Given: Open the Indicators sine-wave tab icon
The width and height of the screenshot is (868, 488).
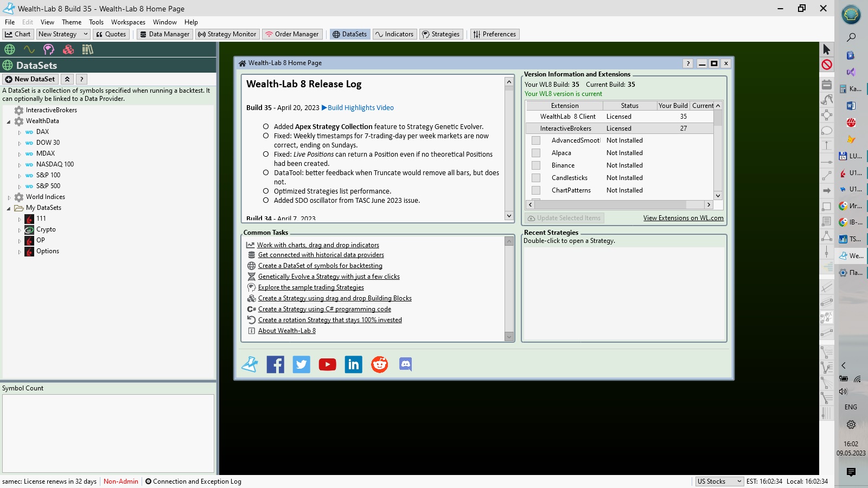Looking at the screenshot, I should [29, 49].
